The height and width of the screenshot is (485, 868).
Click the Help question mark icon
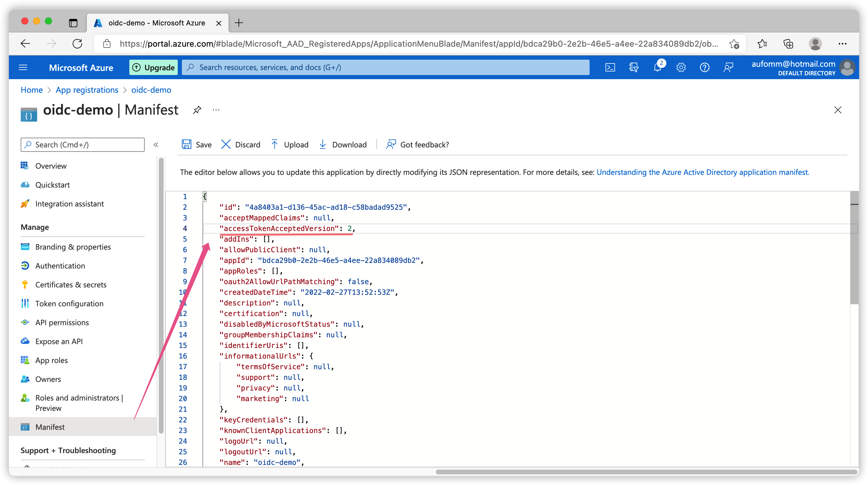[704, 67]
